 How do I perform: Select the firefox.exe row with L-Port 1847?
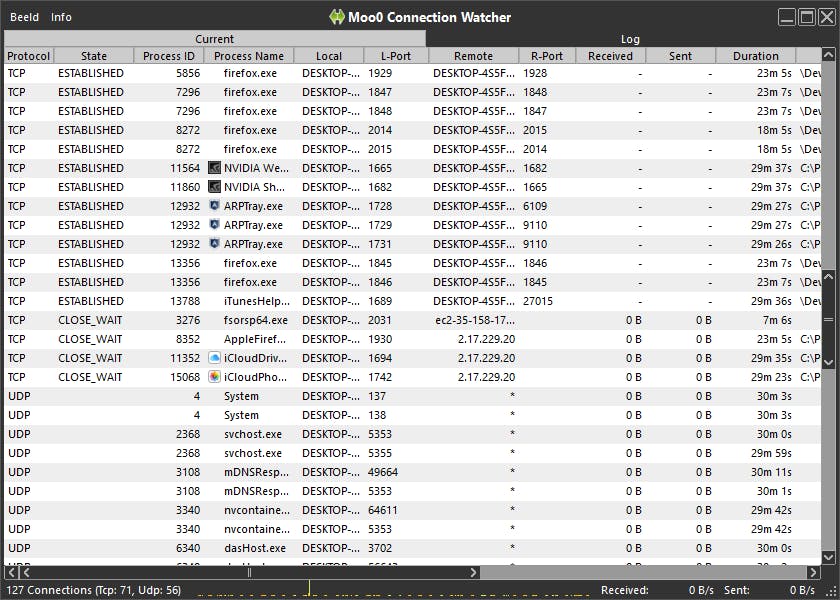click(412, 92)
